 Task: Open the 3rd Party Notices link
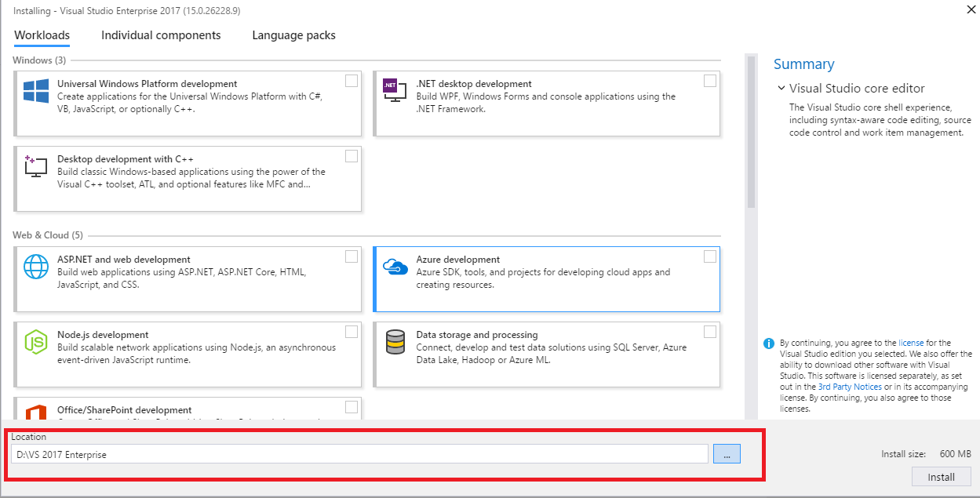(x=850, y=387)
